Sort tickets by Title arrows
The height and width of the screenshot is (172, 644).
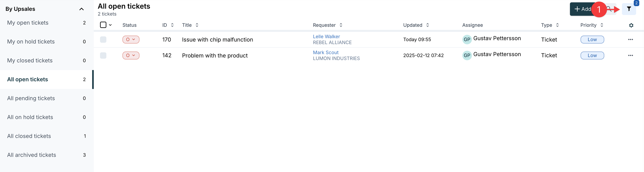pos(197,25)
